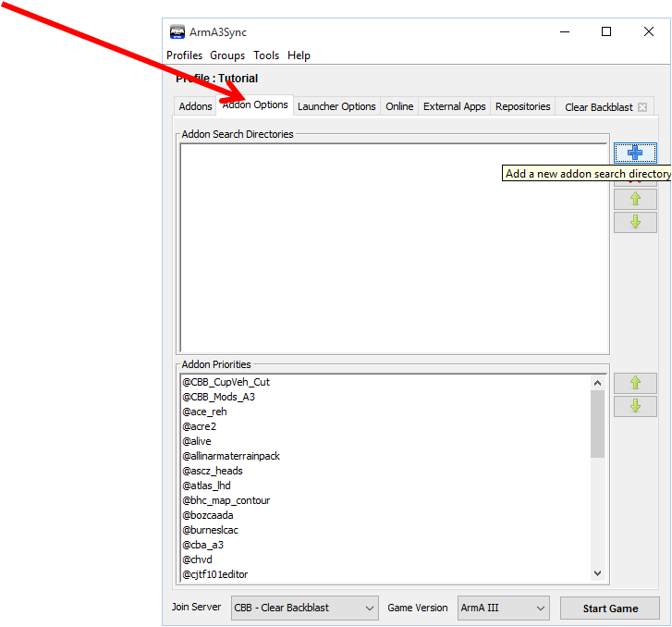672x627 pixels.
Task: Close the ArmA3Sync window
Action: [648, 31]
